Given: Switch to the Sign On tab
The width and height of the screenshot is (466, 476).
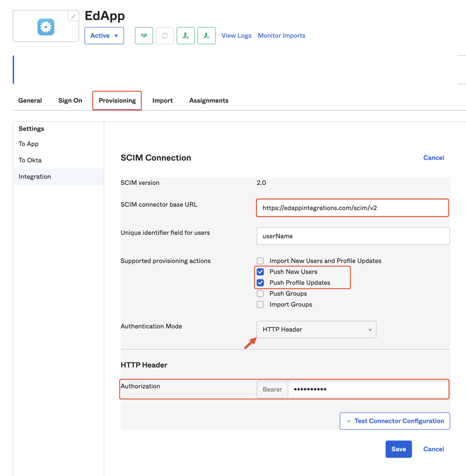Looking at the screenshot, I should click(x=70, y=100).
